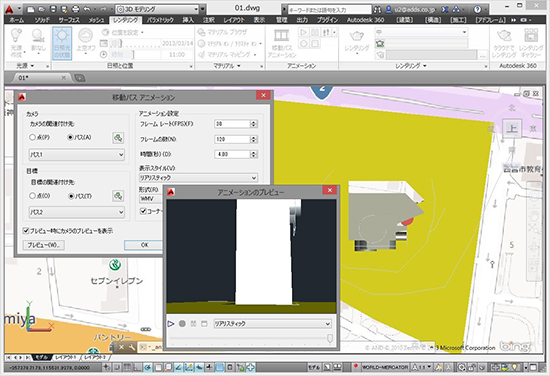Viewport: 550px width, 376px height.
Task: Open the ホーム ribbon tab
Action: coord(16,20)
